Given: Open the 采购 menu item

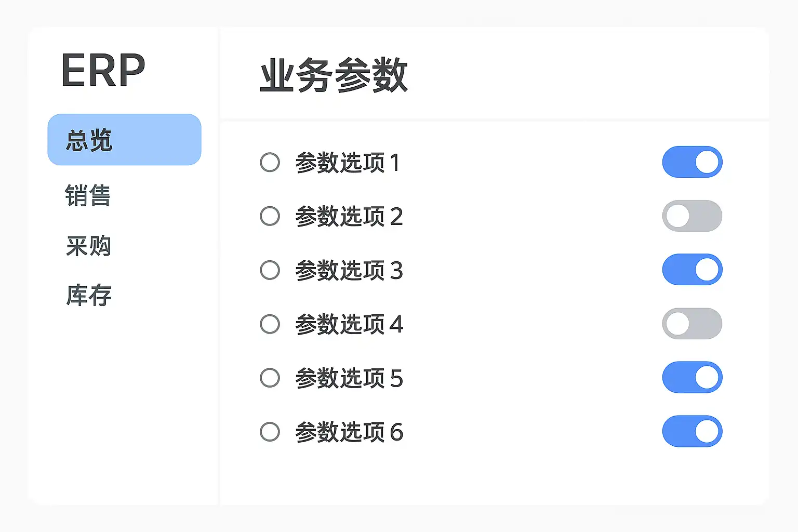Looking at the screenshot, I should coord(88,246).
